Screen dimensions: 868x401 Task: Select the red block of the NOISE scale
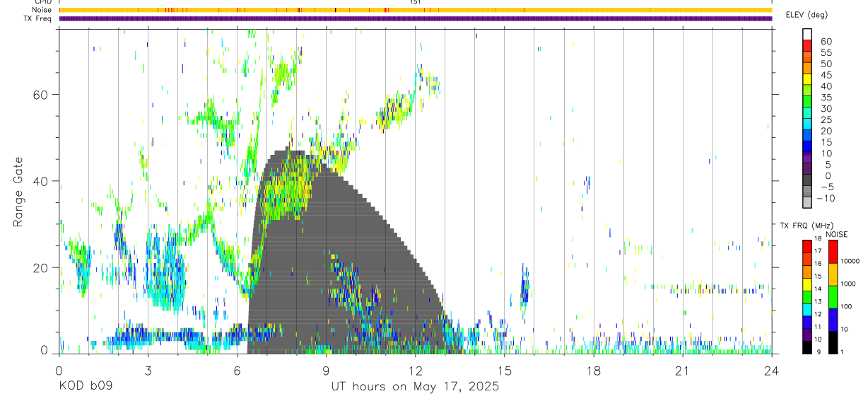pyautogui.click(x=833, y=252)
